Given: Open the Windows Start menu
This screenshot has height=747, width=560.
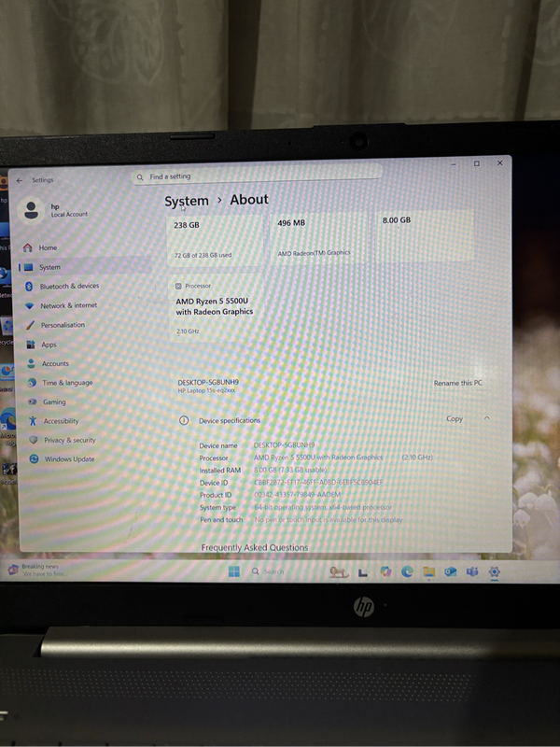Looking at the screenshot, I should pos(234,571).
